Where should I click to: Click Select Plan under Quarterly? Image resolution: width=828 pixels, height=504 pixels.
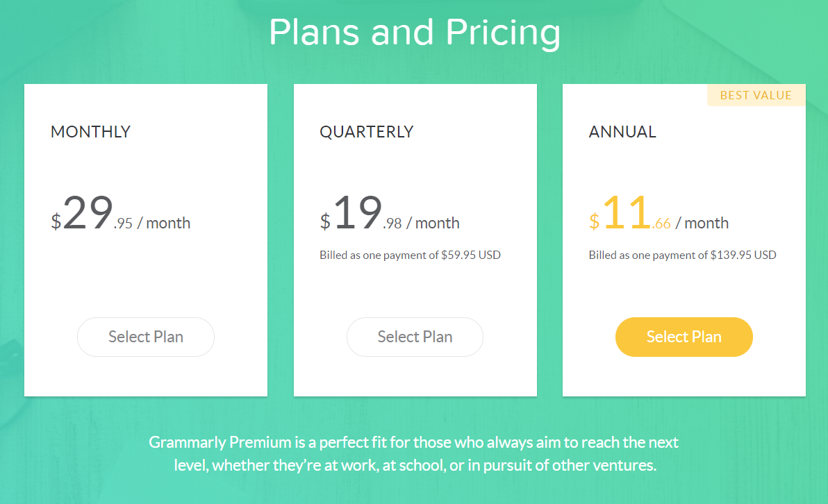click(x=415, y=337)
